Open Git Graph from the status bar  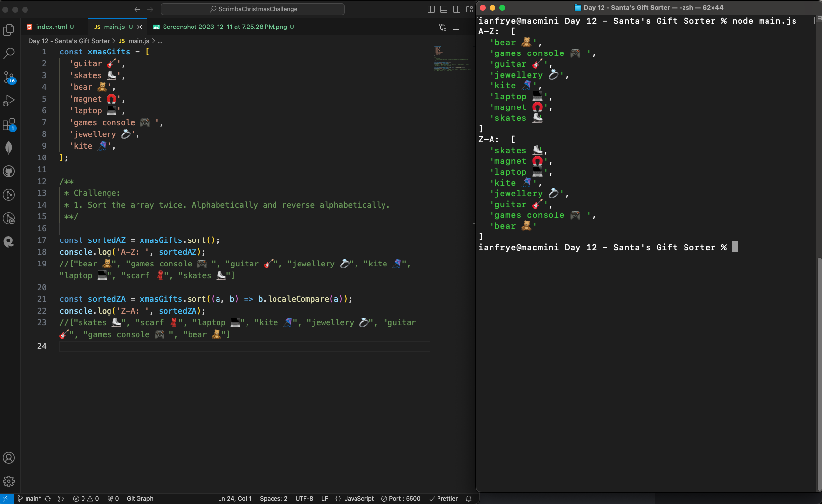(140, 498)
